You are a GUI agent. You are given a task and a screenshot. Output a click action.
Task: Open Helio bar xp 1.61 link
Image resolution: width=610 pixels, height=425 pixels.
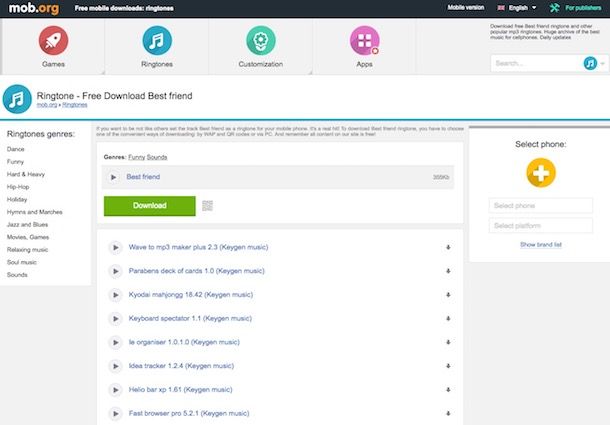181,390
